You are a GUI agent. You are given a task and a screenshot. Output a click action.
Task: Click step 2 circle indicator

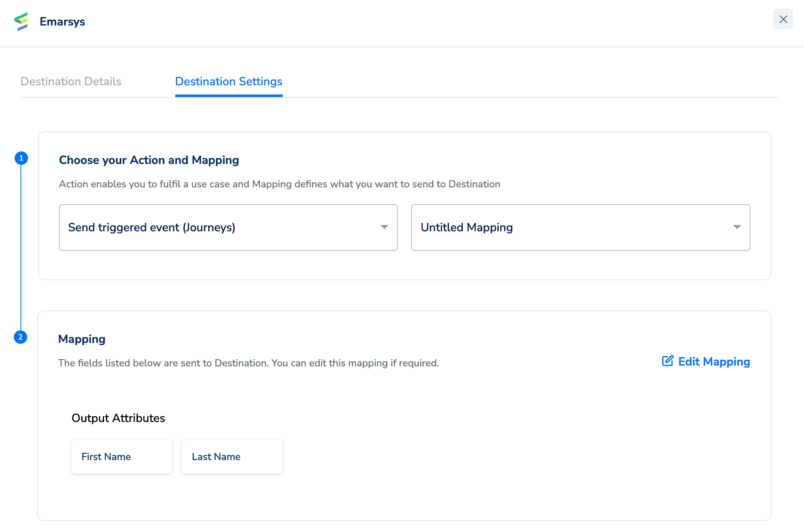(20, 337)
